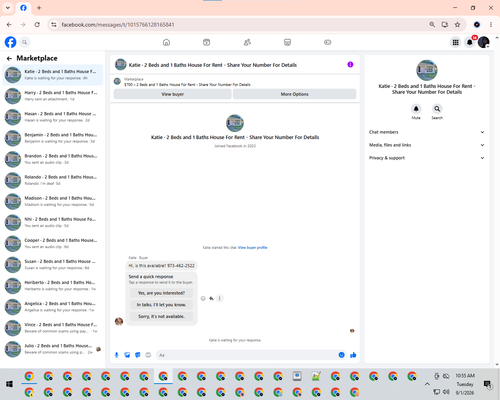Open Vince's house rental chat
Screen dimensions: 500x400
pyautogui.click(x=53, y=328)
